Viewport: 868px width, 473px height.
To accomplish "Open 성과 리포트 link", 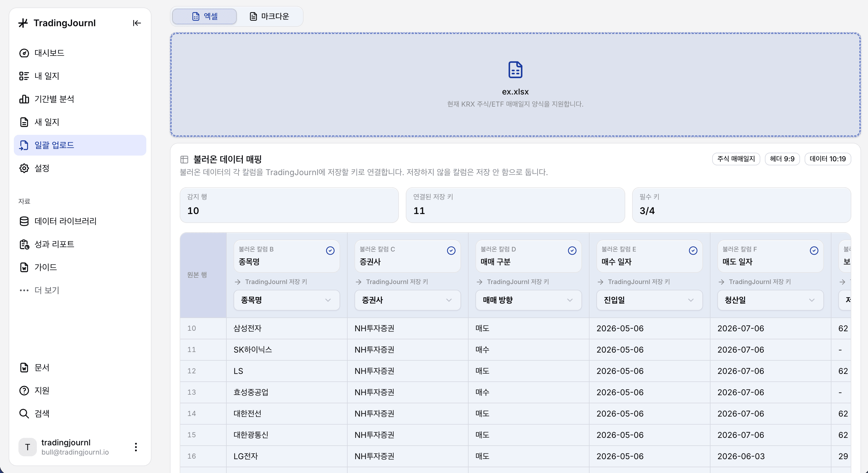I will 80,244.
